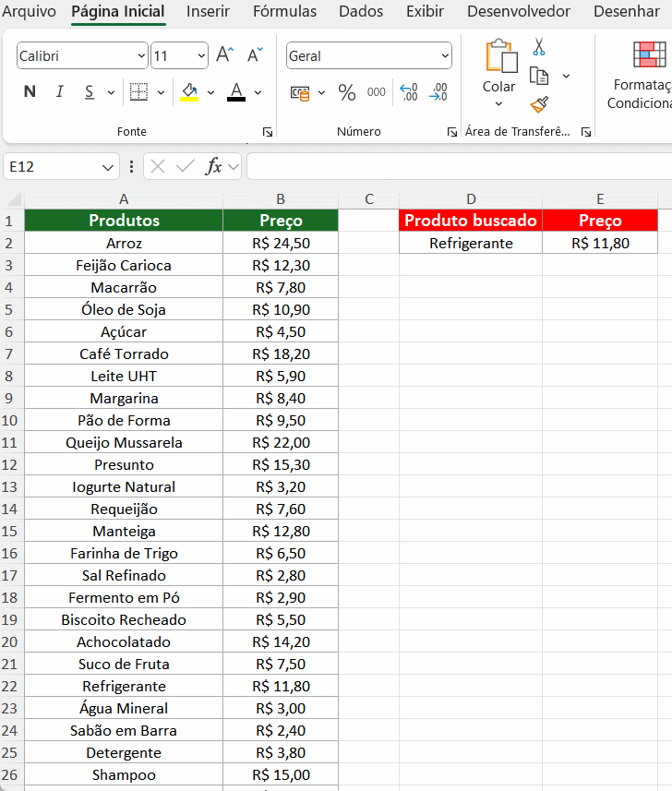Screen dimensions: 672x791
Task: Open fill color dropdown arrow
Action: (x=210, y=93)
